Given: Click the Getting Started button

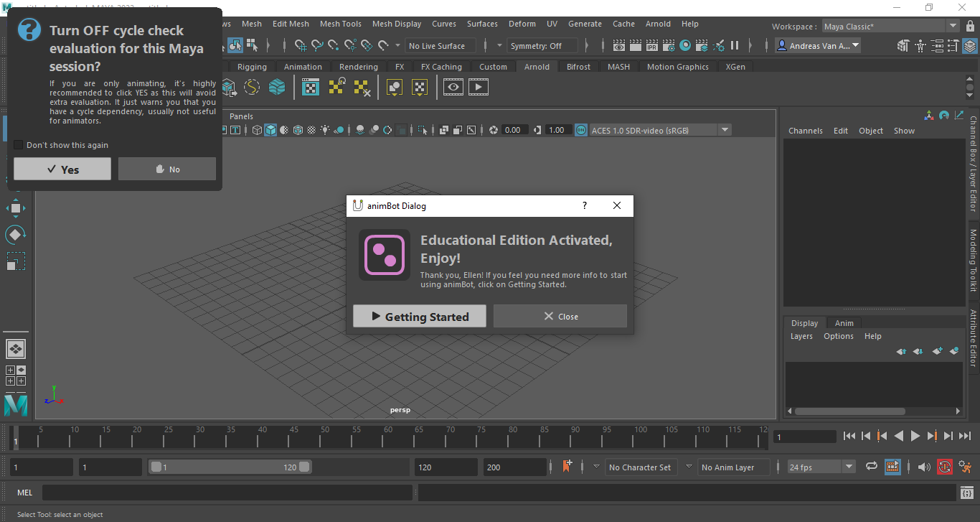Looking at the screenshot, I should point(420,317).
